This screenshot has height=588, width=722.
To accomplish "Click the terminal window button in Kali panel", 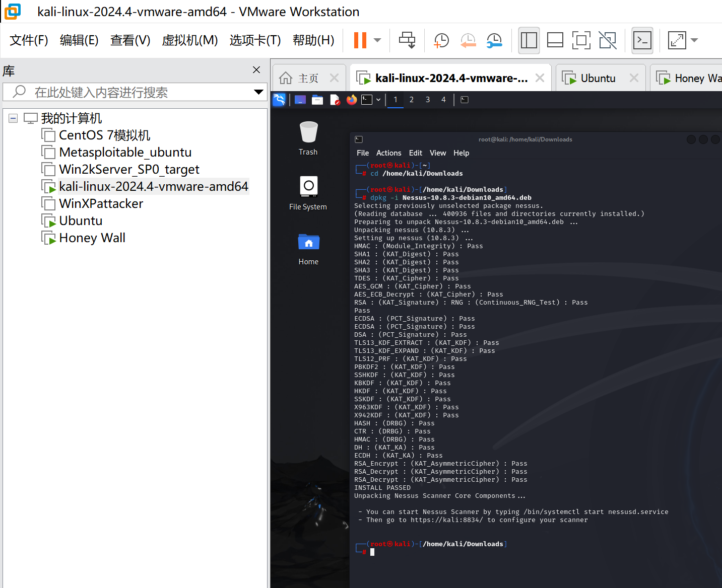I will (465, 100).
